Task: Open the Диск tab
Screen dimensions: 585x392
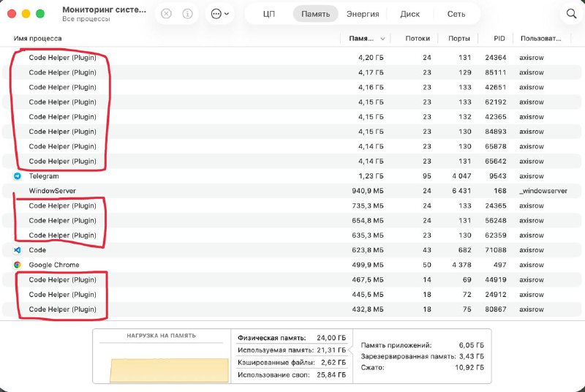Action: (410, 14)
